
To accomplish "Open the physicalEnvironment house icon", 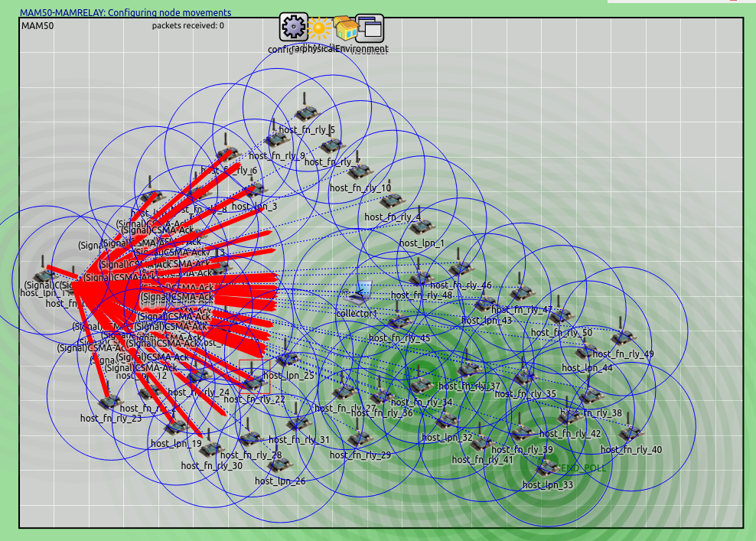I will 345,28.
